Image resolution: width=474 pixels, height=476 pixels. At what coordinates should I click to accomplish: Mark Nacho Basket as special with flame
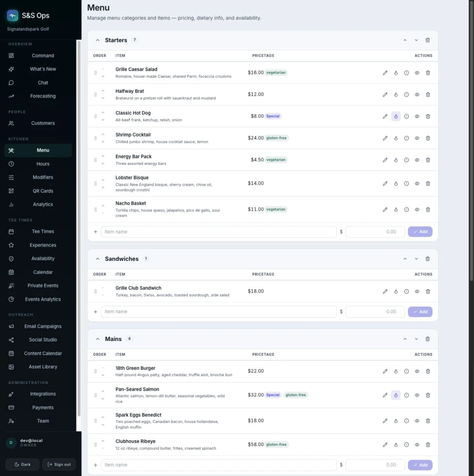click(396, 210)
